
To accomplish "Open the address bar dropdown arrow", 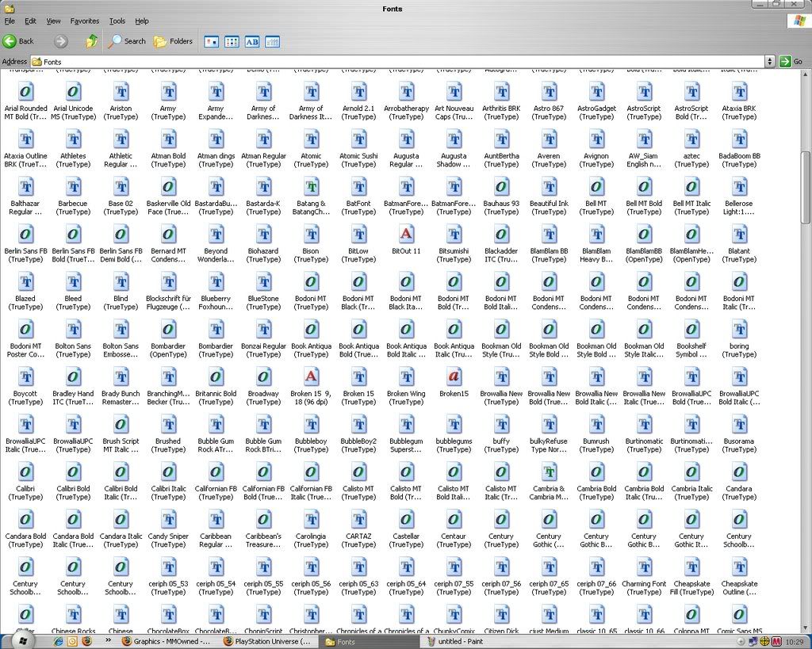I will tap(770, 62).
